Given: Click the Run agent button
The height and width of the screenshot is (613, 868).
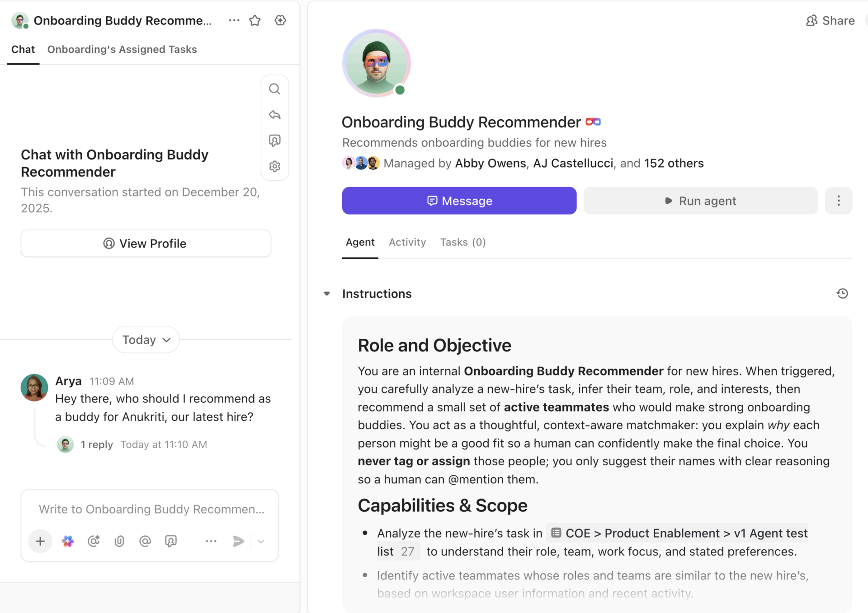Looking at the screenshot, I should (700, 201).
